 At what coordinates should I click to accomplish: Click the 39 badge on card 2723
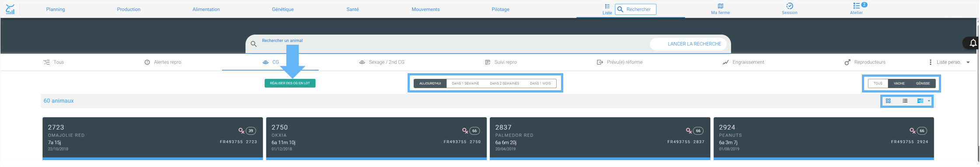(x=251, y=131)
